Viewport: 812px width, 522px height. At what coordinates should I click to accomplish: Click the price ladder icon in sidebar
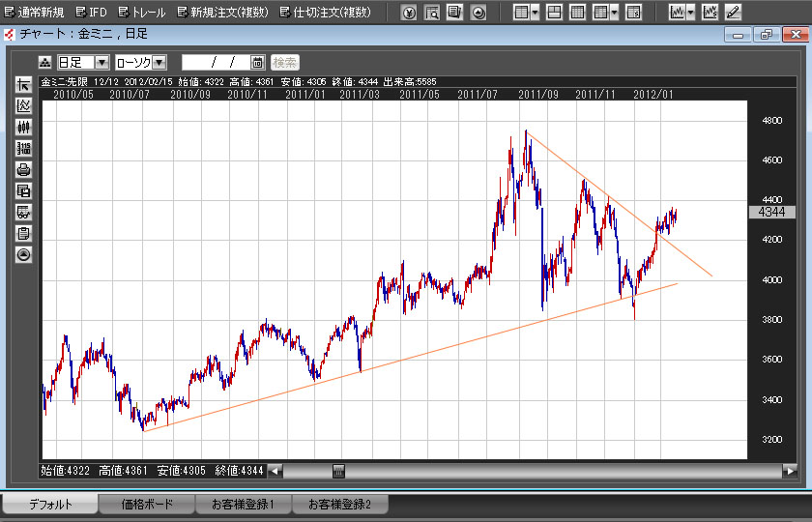pyautogui.click(x=24, y=148)
